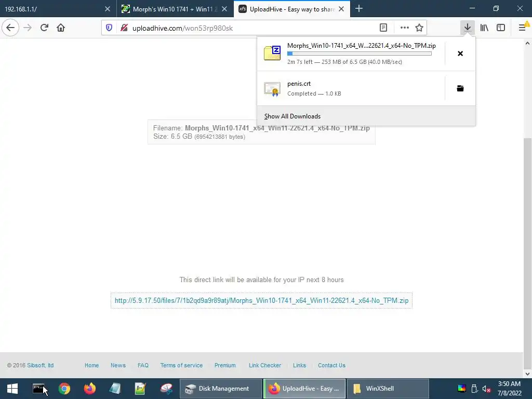The image size is (532, 399).
Task: Click the zip file icon in downloads
Action: (x=272, y=54)
